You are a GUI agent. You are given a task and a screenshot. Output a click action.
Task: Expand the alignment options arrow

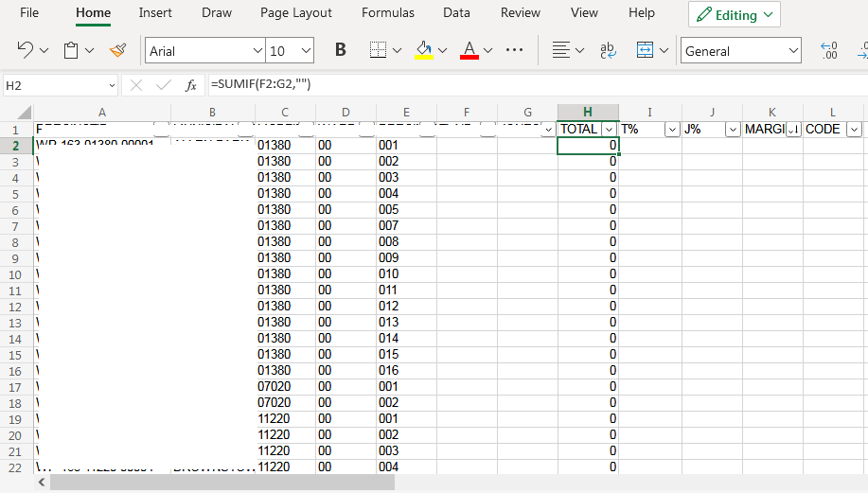click(x=579, y=51)
